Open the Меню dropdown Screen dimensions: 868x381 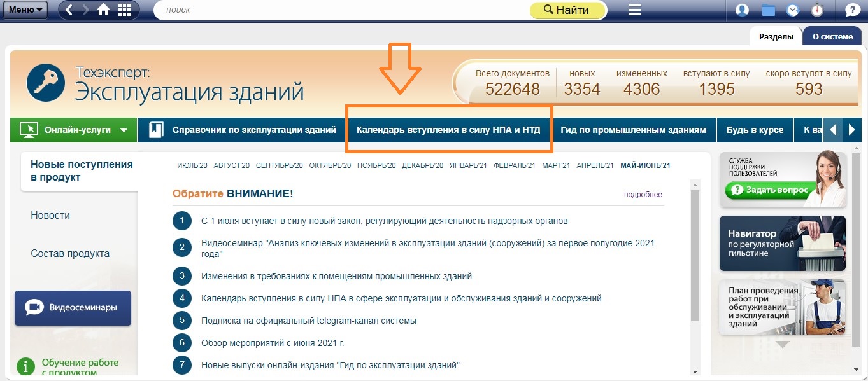point(26,10)
